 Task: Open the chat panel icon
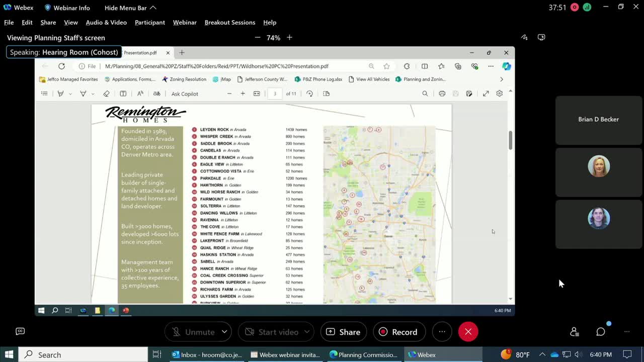tap(601, 332)
